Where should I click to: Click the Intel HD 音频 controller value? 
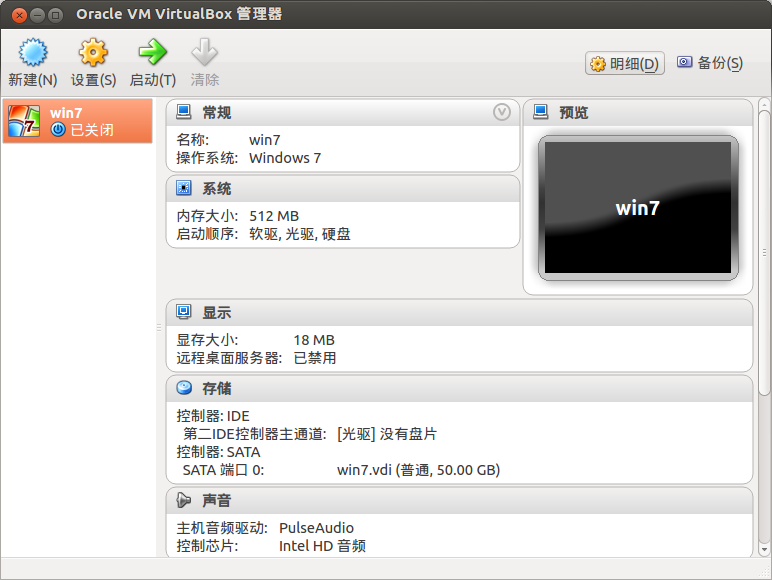(x=322, y=546)
